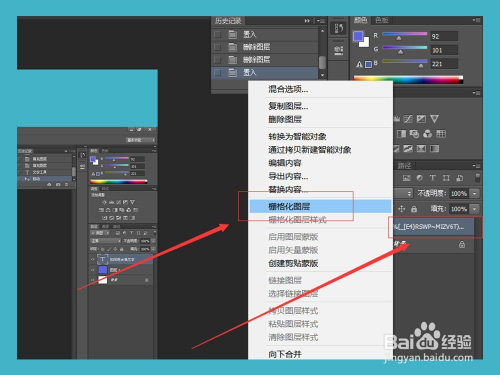
Task: Open large Layers panel flyout menu beside 路径
Action: point(476,166)
